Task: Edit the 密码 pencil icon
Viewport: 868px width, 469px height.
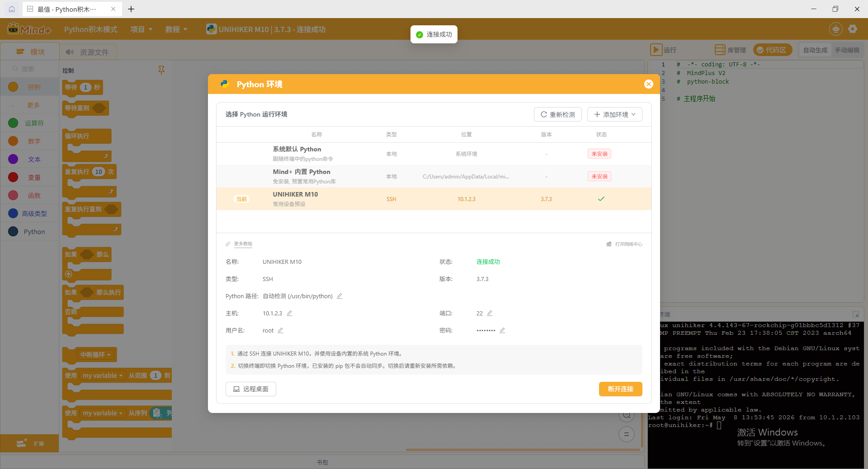Action: pos(502,330)
